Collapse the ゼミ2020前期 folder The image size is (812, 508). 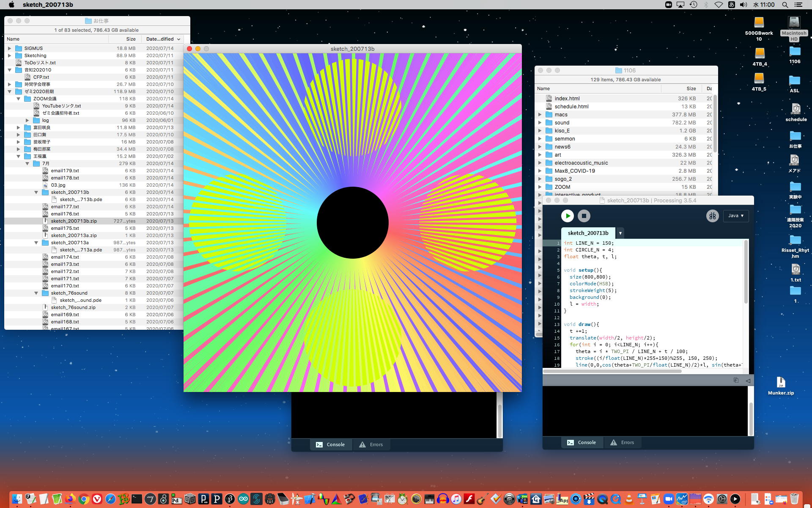coord(10,91)
